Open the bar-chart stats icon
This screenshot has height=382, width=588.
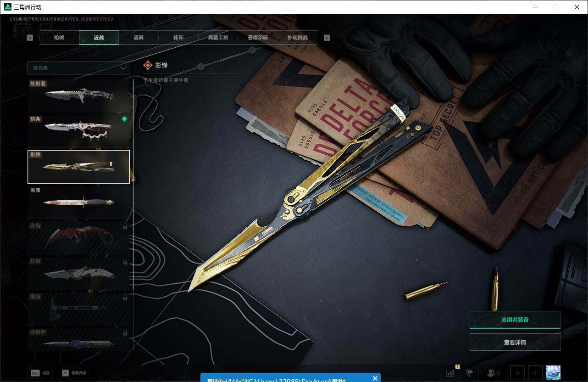450,373
